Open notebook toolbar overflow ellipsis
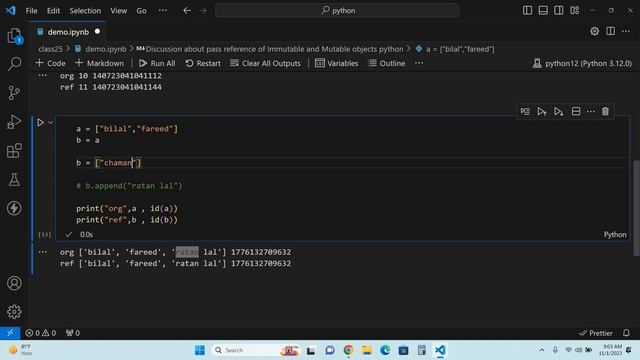 [x=419, y=63]
